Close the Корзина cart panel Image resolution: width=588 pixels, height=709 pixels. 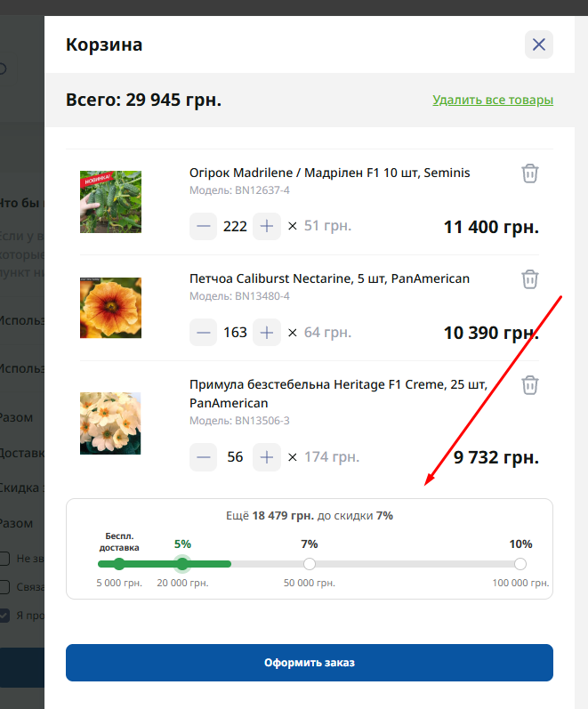[539, 44]
